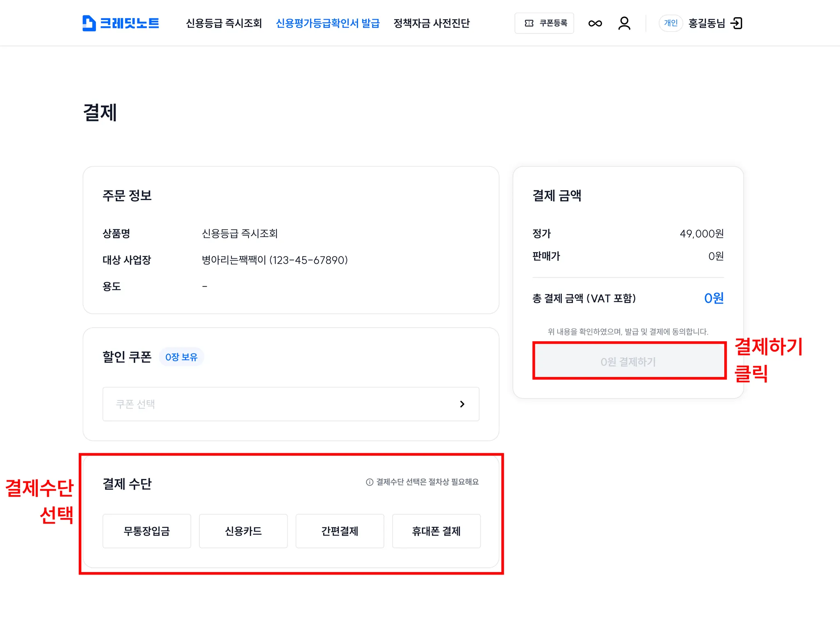Open the user profile icon
The image size is (840, 625).
point(624,23)
